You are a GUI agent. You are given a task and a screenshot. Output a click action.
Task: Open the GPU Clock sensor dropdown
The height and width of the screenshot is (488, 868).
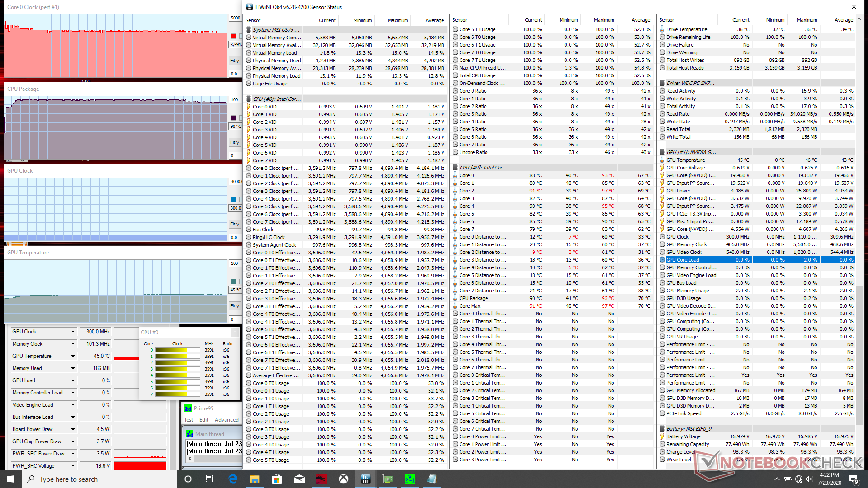[x=73, y=332]
